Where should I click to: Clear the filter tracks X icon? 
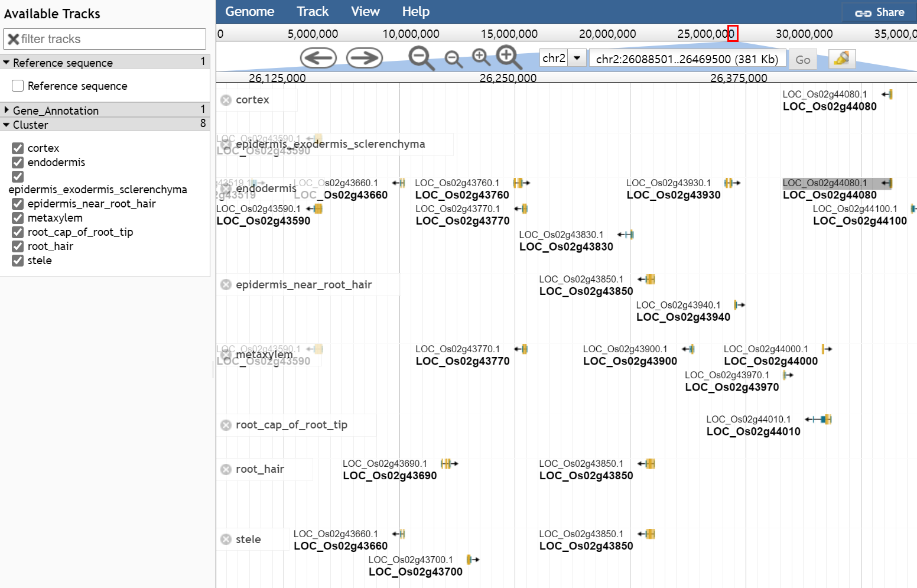(x=13, y=39)
